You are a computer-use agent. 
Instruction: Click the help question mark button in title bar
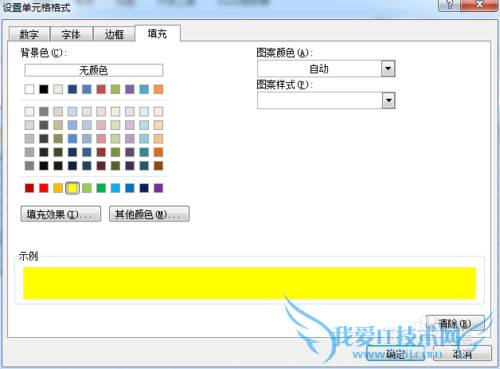tap(450, 5)
